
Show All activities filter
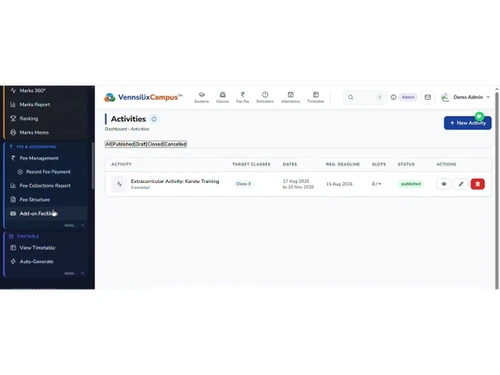[x=108, y=144]
